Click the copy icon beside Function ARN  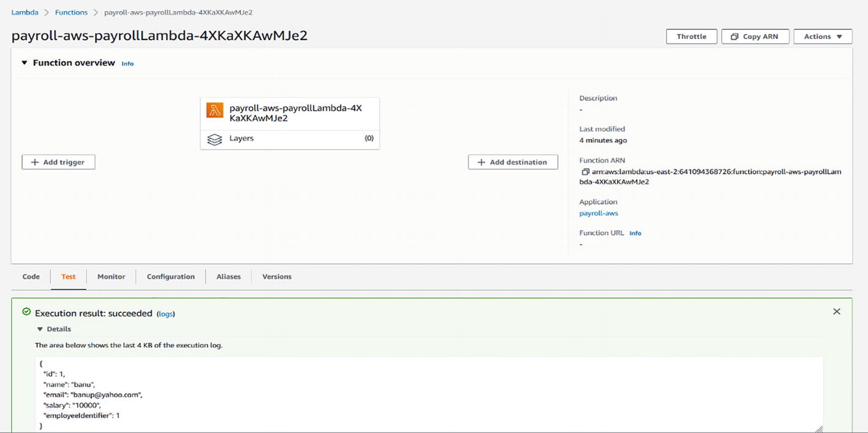[585, 172]
